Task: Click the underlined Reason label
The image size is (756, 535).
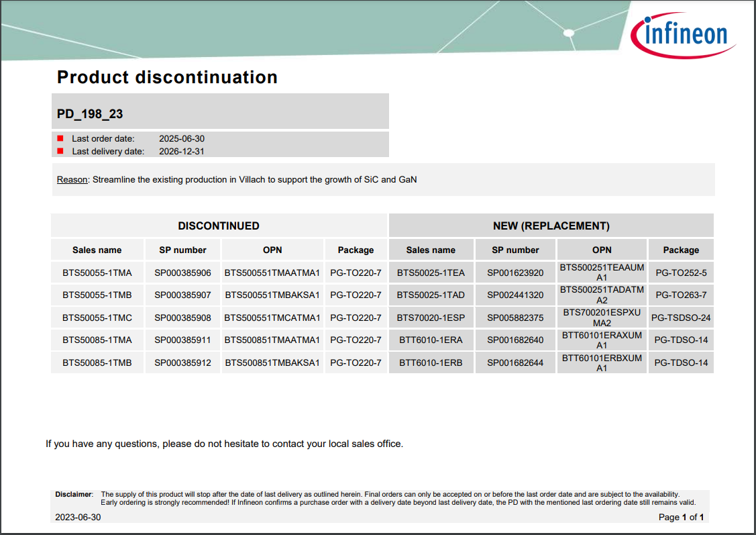Action: (72, 179)
